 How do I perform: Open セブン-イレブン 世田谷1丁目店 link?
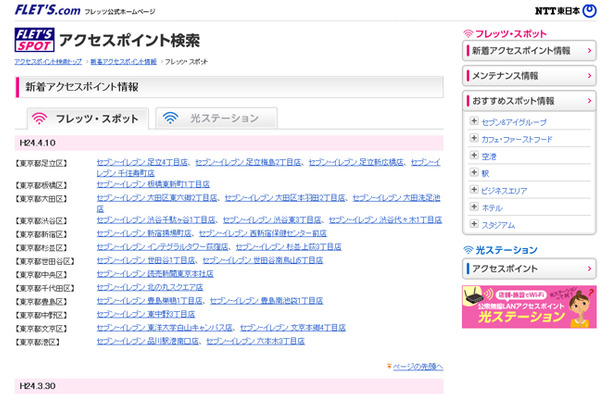click(146, 260)
